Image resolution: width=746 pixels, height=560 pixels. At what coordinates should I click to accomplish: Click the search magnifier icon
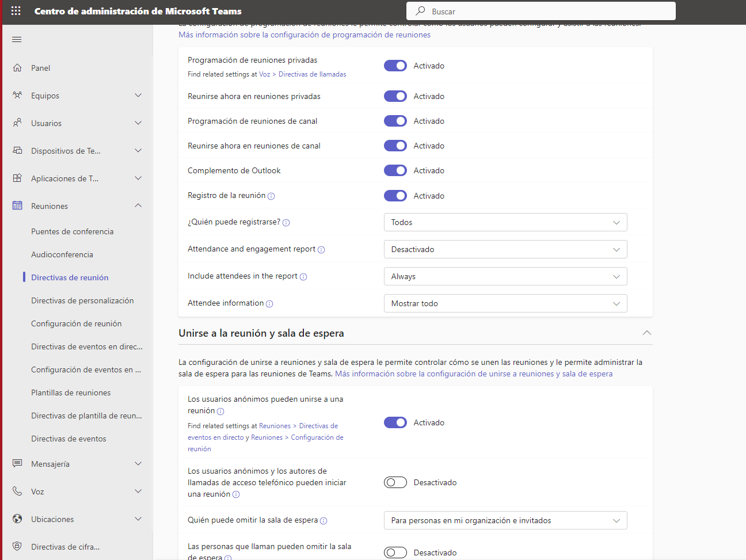[x=421, y=11]
